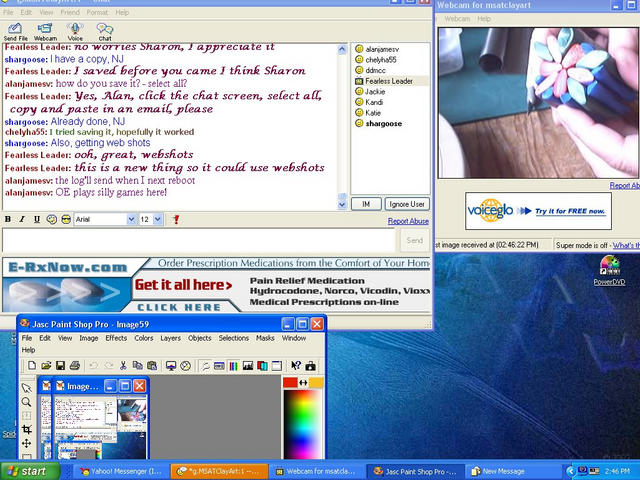Click the PowerDVD desktop shortcut
The image size is (640, 480).
tap(609, 270)
